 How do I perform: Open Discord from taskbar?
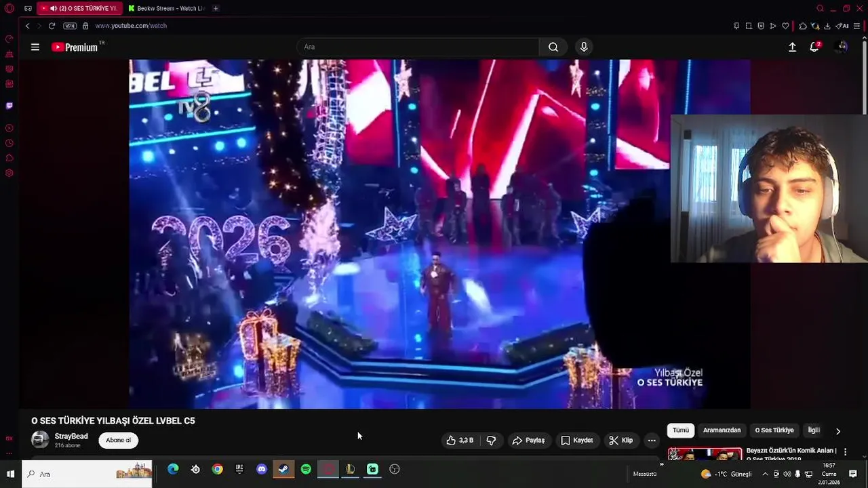(262, 469)
